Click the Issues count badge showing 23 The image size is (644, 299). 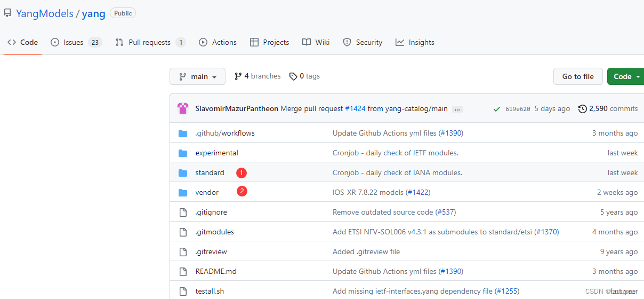coord(95,42)
